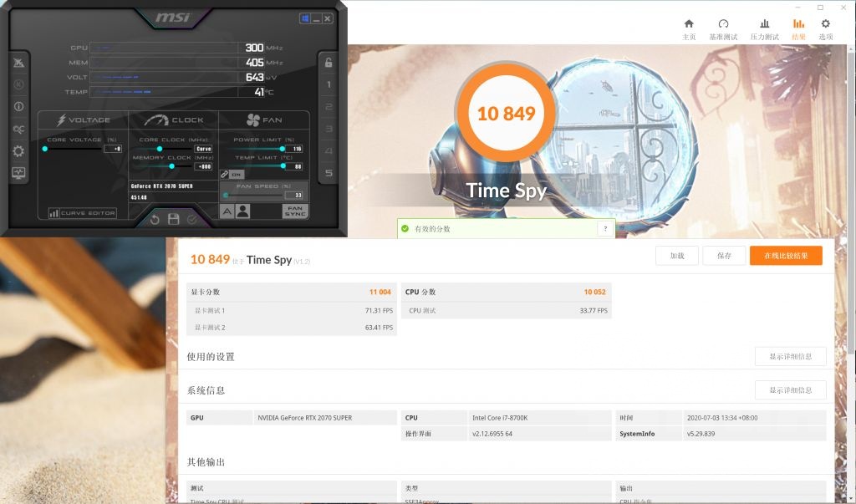Open the 基准测试 benchmark tab
The image size is (856, 504).
pyautogui.click(x=726, y=29)
